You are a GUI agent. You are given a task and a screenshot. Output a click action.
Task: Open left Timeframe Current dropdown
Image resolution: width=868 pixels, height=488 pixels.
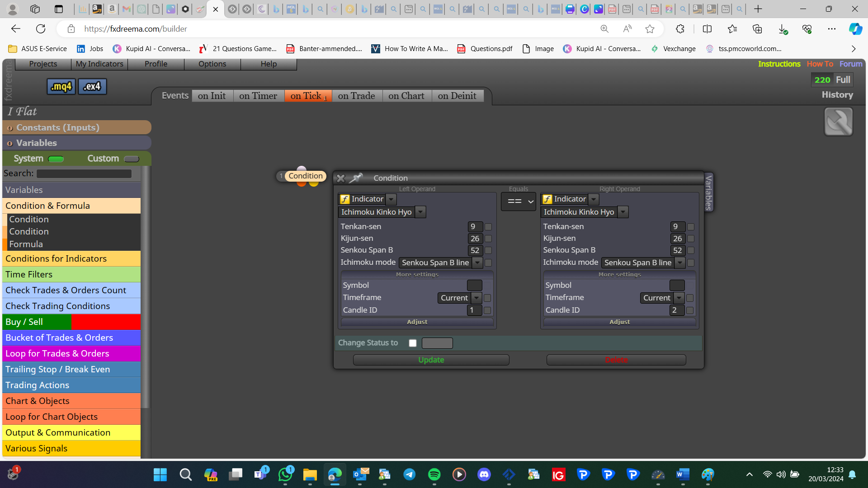pyautogui.click(x=476, y=298)
